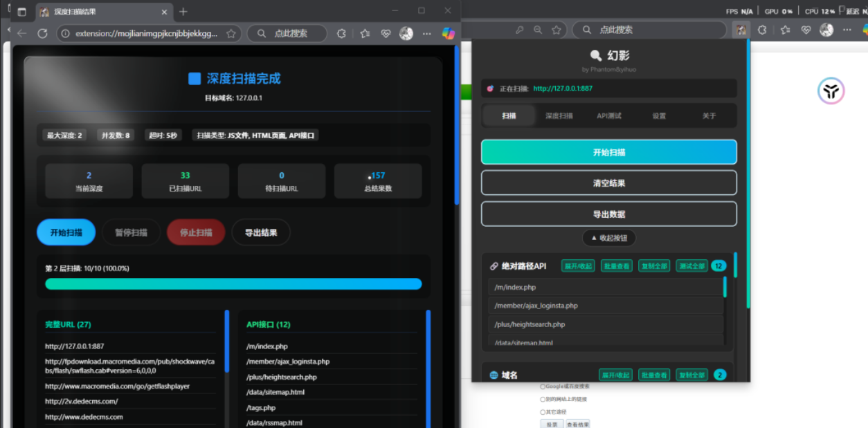Screen dimensions: 868x428
Task: Click /member/ajax_loginsta.php in popup list
Action: 606,306
